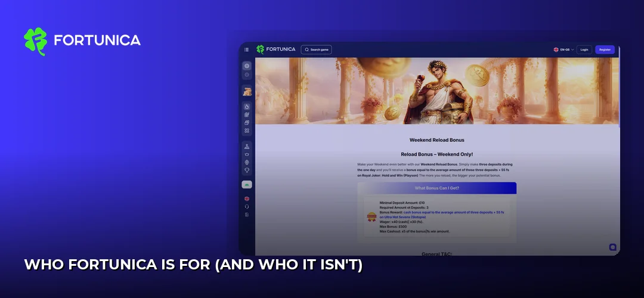Open the treasure chest promotions icon
This screenshot has width=644, height=298.
247,92
